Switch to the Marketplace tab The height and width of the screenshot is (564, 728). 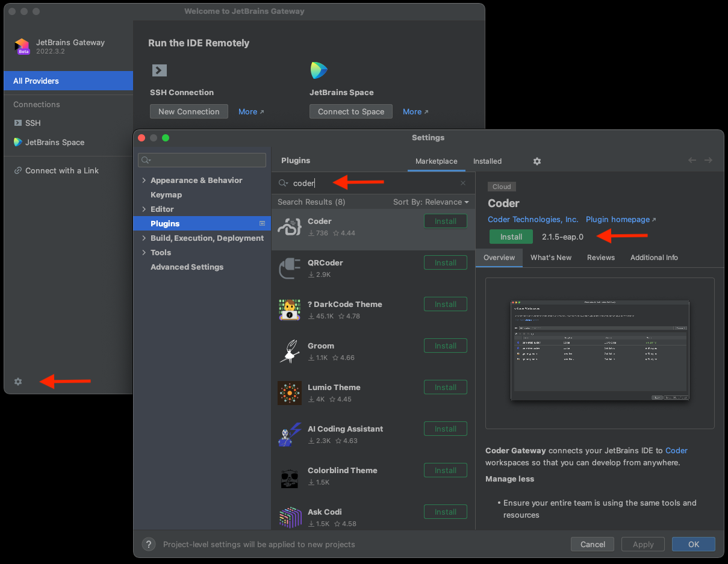[437, 161]
